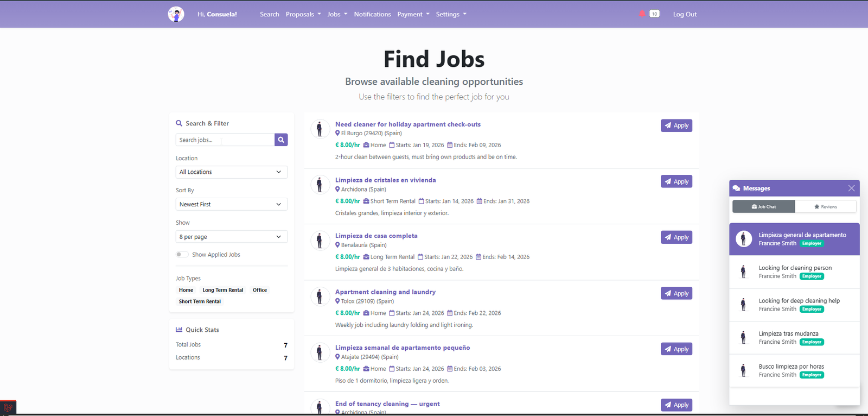Apply to Limpieza de casa completa job

(676, 237)
